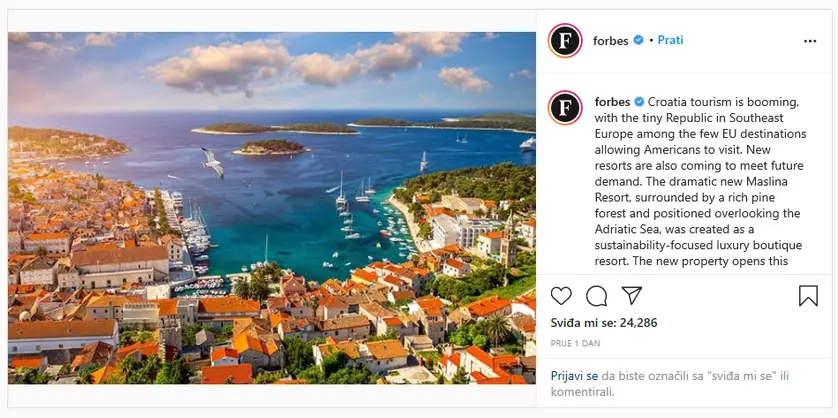Open the forbes username in the caption
Screen dimensions: 838x418
[612, 102]
